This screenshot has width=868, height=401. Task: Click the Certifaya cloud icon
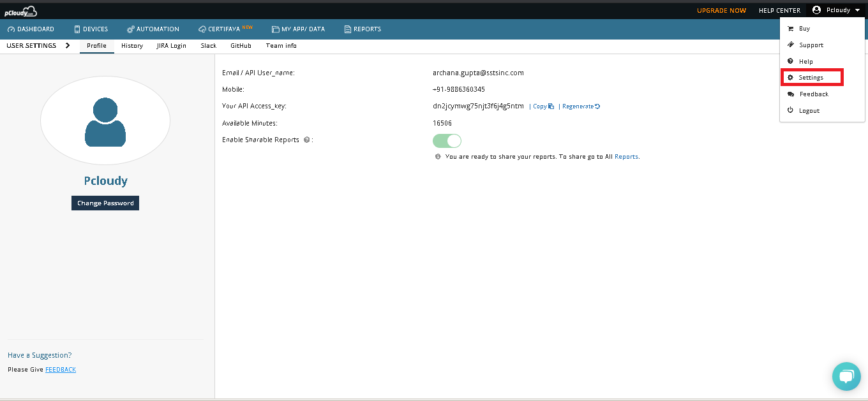pyautogui.click(x=202, y=29)
